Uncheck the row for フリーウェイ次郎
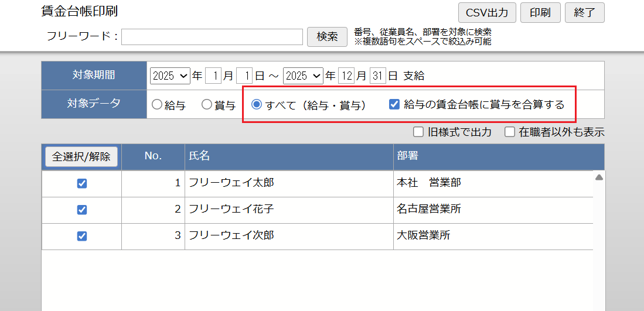The image size is (644, 311). [82, 236]
